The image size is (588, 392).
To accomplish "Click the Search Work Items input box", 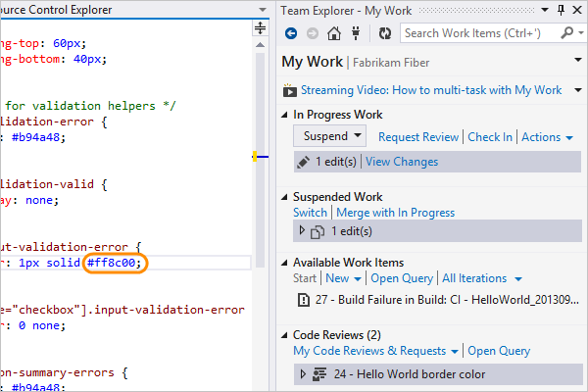I will [x=479, y=33].
